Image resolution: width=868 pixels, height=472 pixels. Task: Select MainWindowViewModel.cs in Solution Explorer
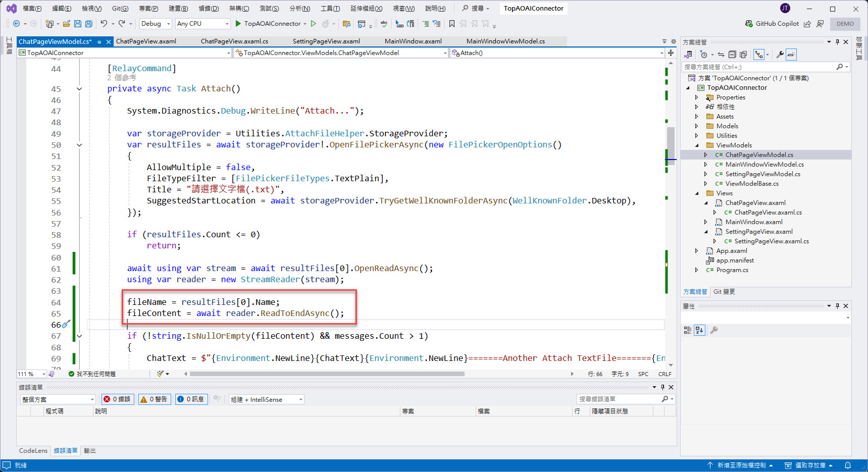(x=764, y=165)
